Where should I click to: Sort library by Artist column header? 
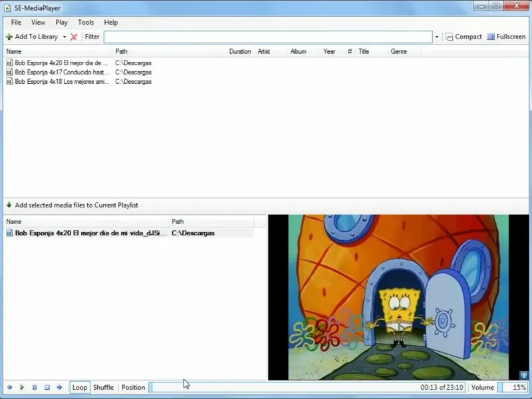(271, 52)
